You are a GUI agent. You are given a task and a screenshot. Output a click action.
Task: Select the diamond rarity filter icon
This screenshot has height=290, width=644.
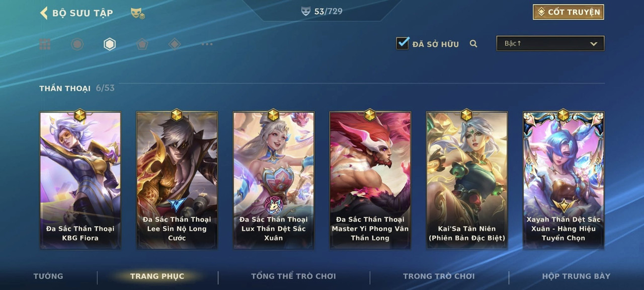pos(175,44)
